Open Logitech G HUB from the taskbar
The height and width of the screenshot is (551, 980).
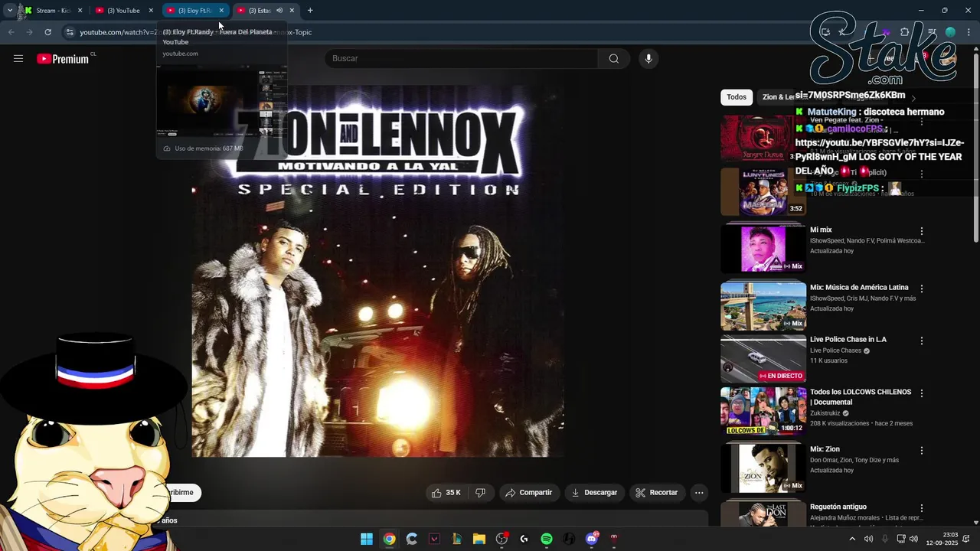pos(524,539)
